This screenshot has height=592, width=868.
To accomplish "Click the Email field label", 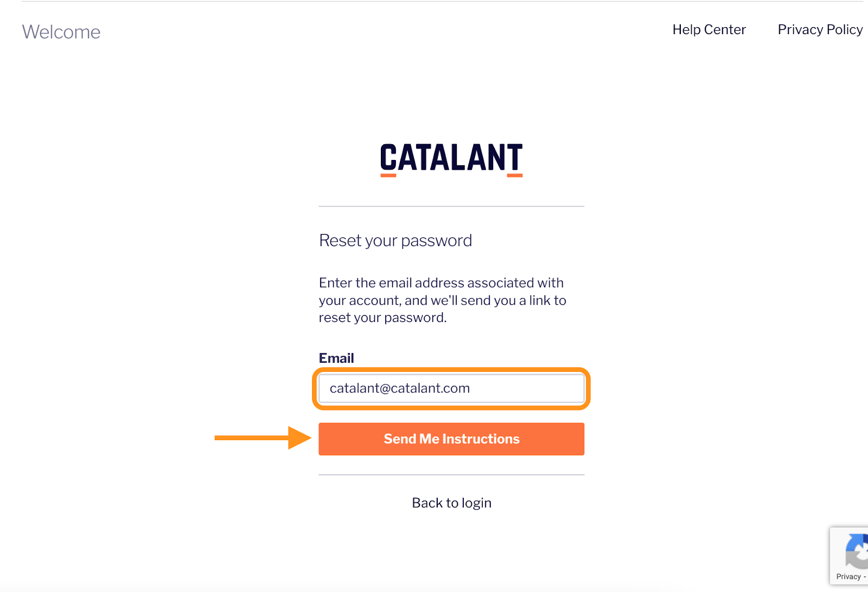I will tap(336, 358).
